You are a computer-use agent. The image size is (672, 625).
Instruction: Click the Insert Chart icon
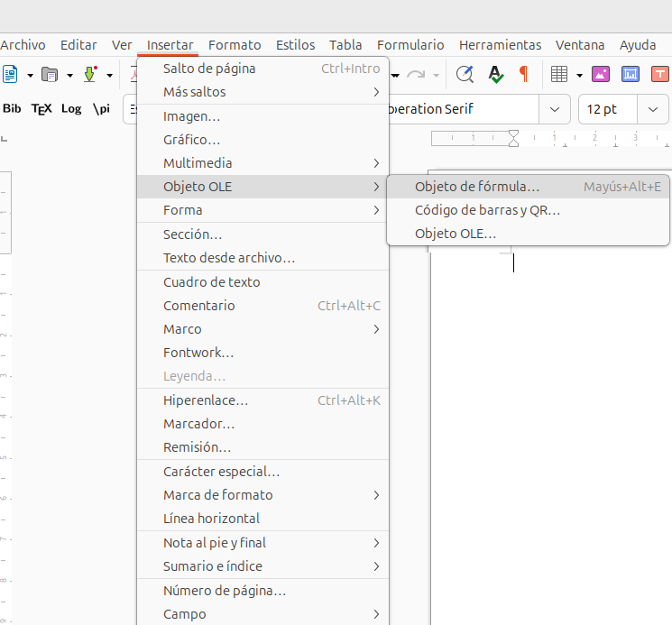pos(630,75)
